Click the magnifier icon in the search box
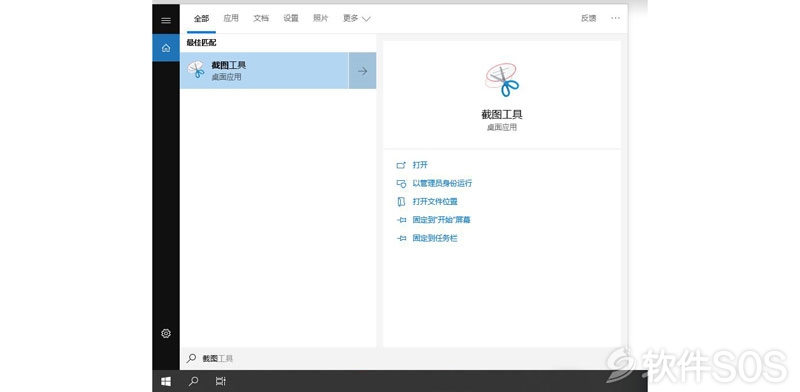Screen dimensions: 800x392 (x=191, y=358)
